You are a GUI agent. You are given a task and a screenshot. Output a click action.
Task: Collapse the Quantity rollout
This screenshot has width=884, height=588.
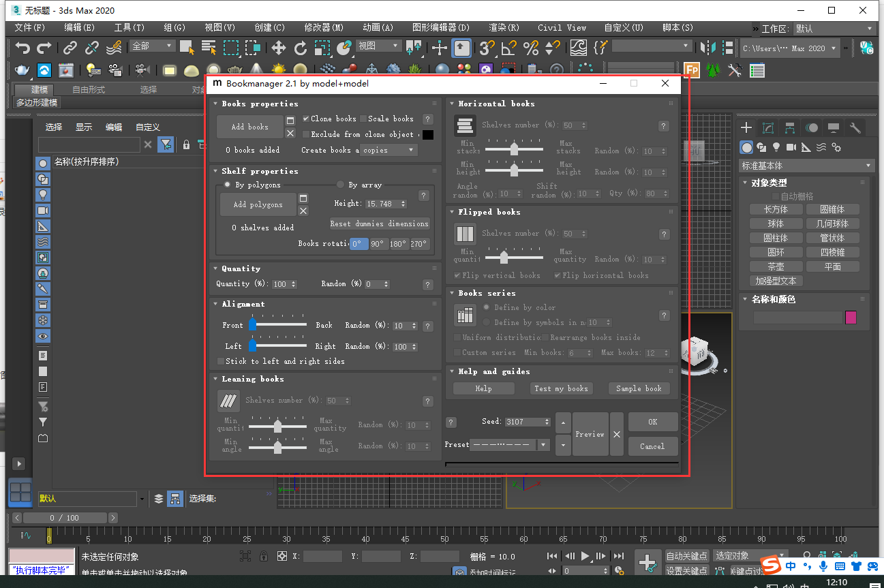(x=215, y=268)
